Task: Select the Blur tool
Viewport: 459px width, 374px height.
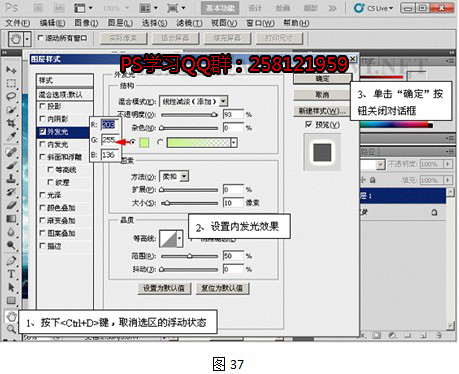Action: coord(11,232)
